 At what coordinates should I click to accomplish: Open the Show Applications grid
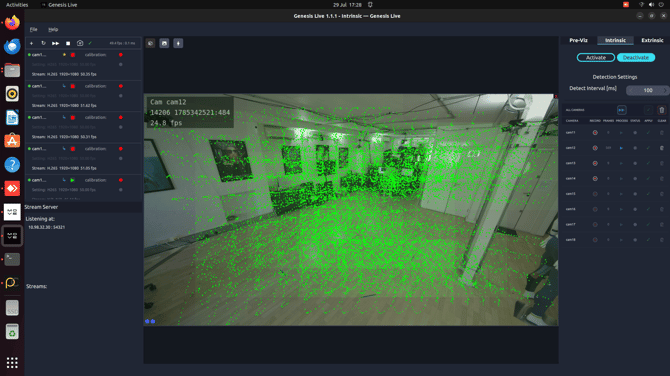coord(12,363)
